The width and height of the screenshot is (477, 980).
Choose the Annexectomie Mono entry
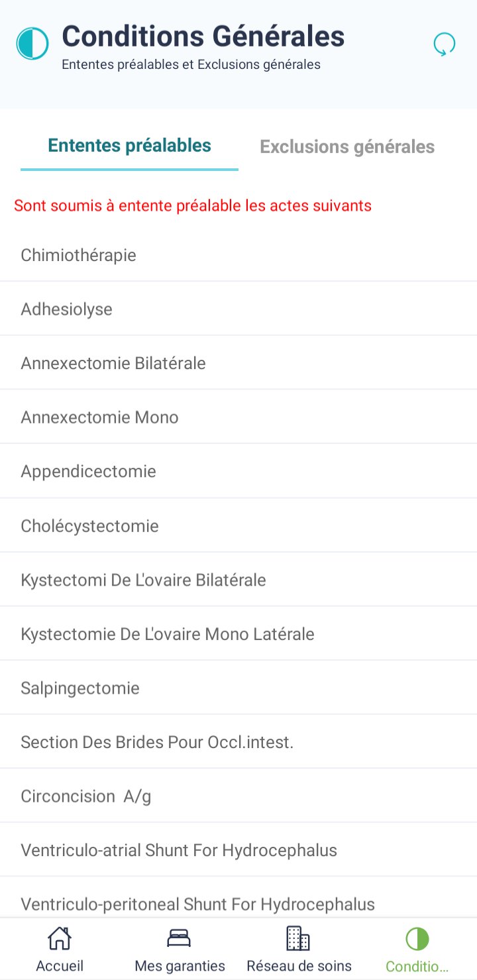pos(238,417)
